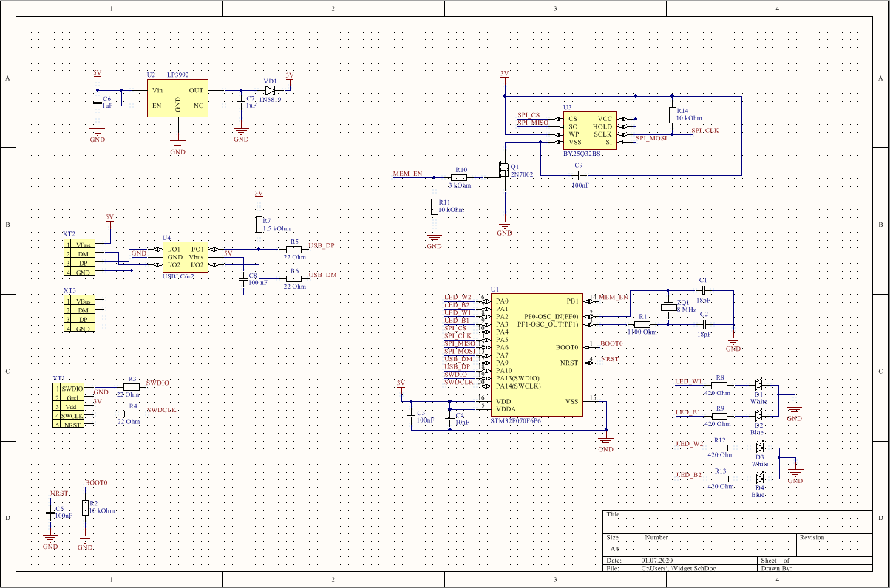Pick capacitor C6 beside the regulator input

[97, 103]
